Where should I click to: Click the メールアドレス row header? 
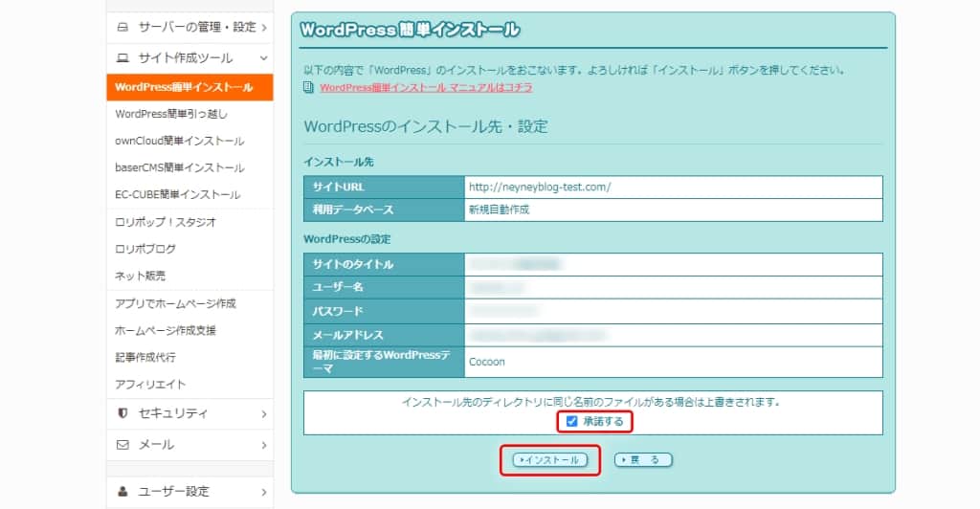pyautogui.click(x=384, y=336)
